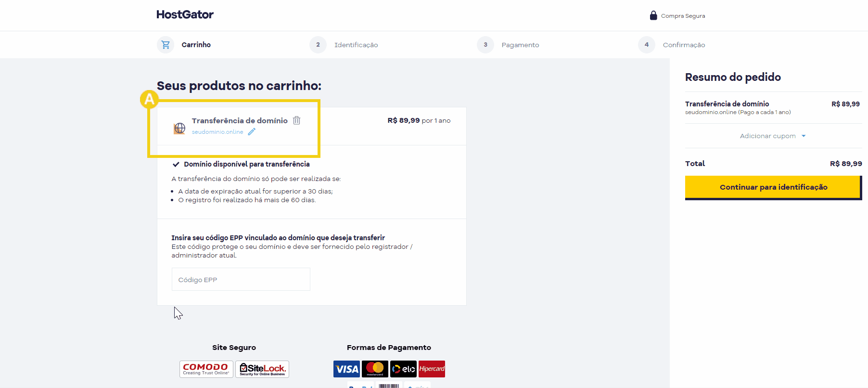Image resolution: width=868 pixels, height=388 pixels.
Task: Select the Identificação step label
Action: pyautogui.click(x=356, y=45)
